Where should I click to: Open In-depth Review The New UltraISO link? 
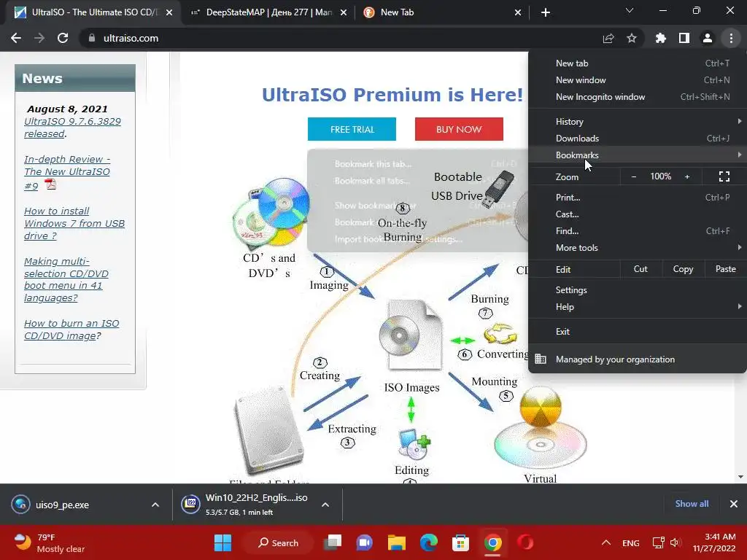[x=67, y=172]
